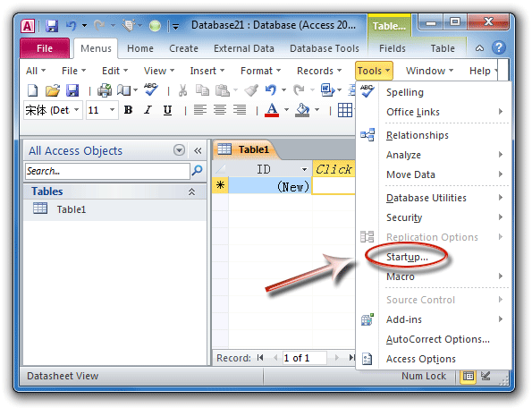This screenshot has width=532, height=408.
Task: Switch to the Create ribbon tab
Action: point(183,48)
